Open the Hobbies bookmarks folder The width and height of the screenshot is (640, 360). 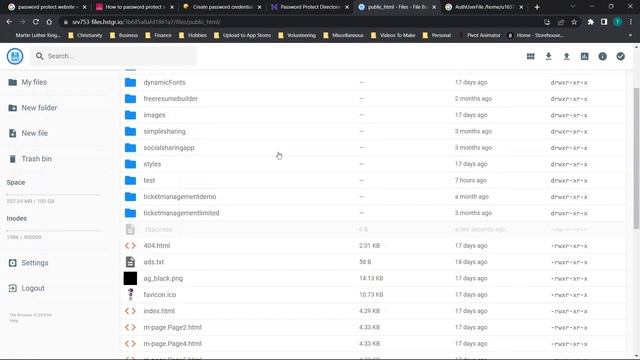193,36
